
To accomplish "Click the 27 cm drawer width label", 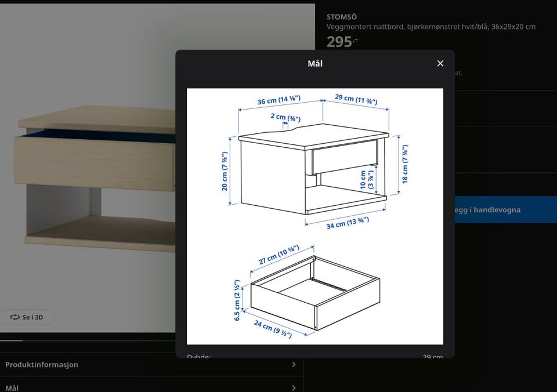I will click(279, 255).
